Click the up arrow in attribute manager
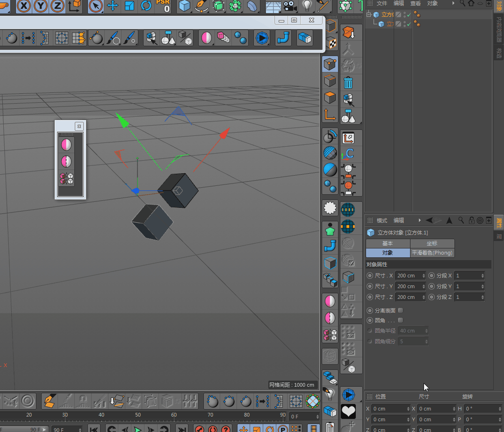The image size is (504, 432). click(x=449, y=220)
